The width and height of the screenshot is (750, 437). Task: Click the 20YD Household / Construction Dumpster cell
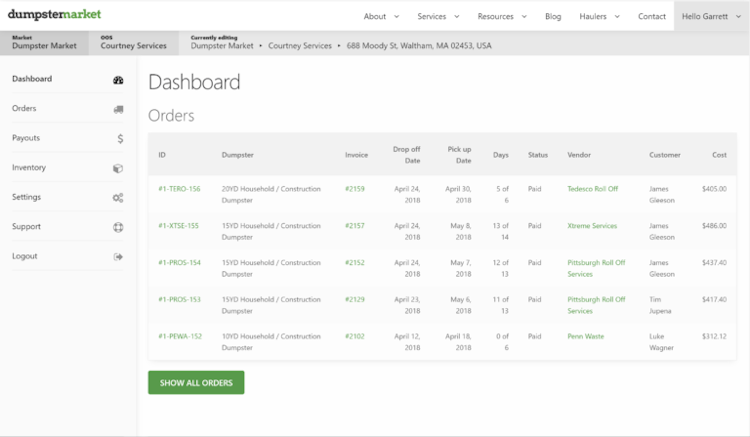[271, 195]
